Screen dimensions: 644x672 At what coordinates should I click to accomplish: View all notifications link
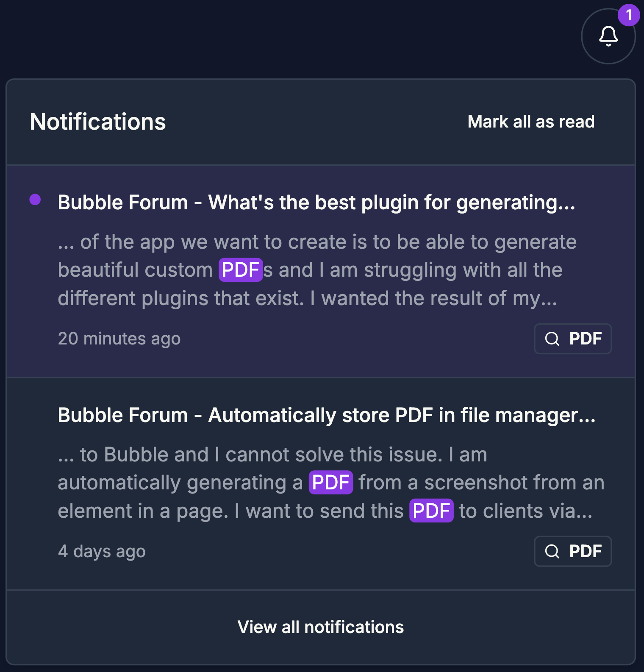(321, 627)
